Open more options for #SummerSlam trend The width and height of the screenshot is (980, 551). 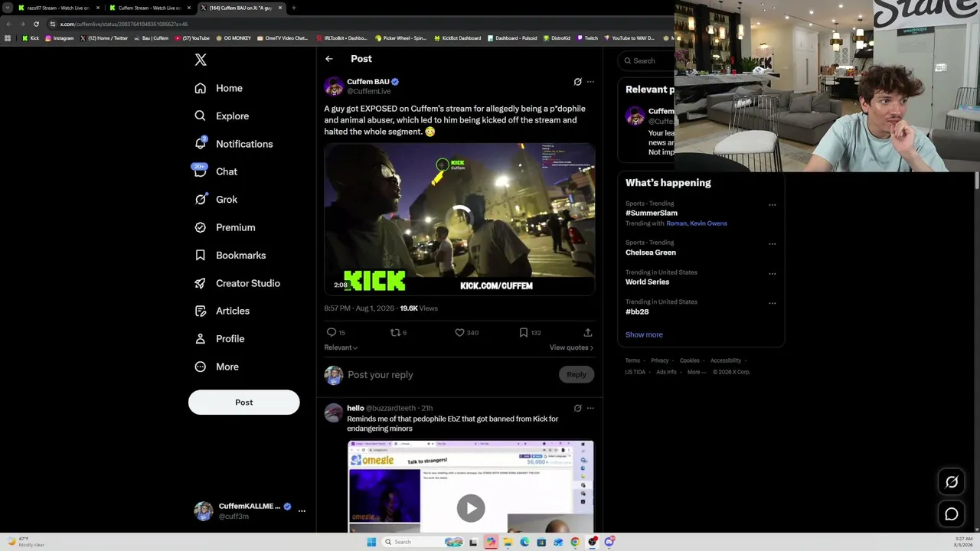772,205
